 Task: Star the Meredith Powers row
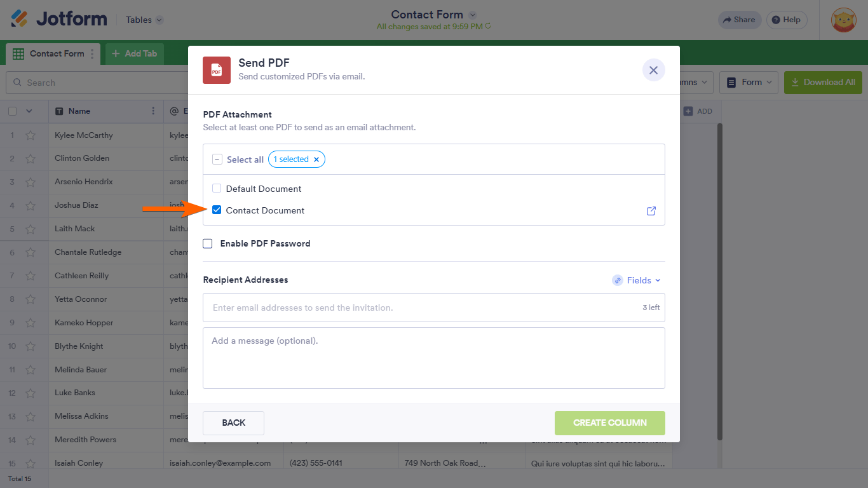click(x=30, y=440)
